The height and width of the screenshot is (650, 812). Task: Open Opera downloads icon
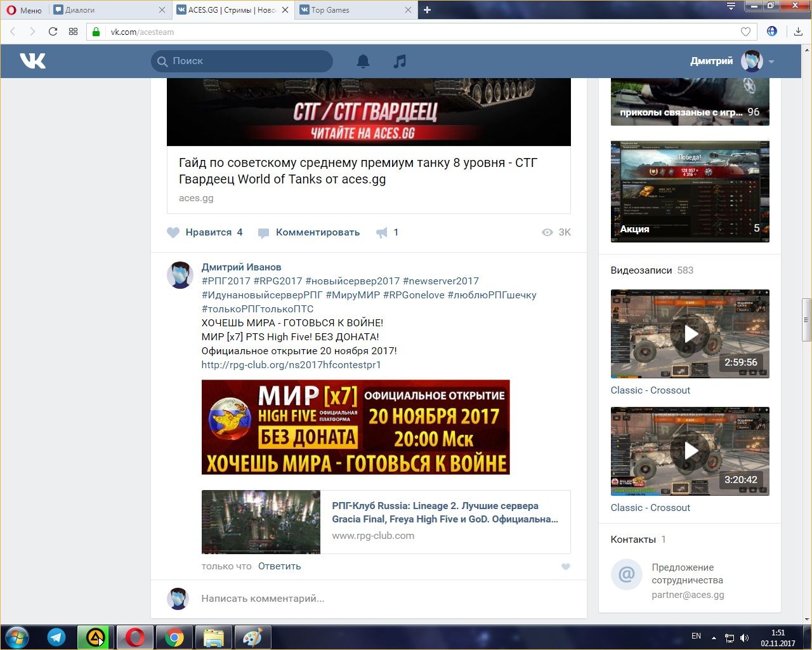(798, 32)
